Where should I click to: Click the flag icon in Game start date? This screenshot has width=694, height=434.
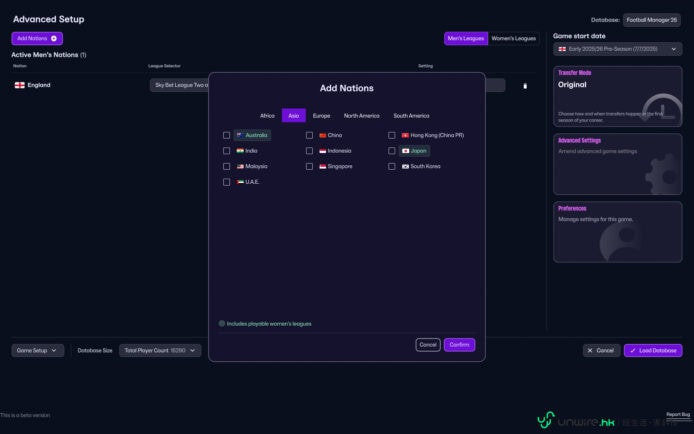(562, 49)
